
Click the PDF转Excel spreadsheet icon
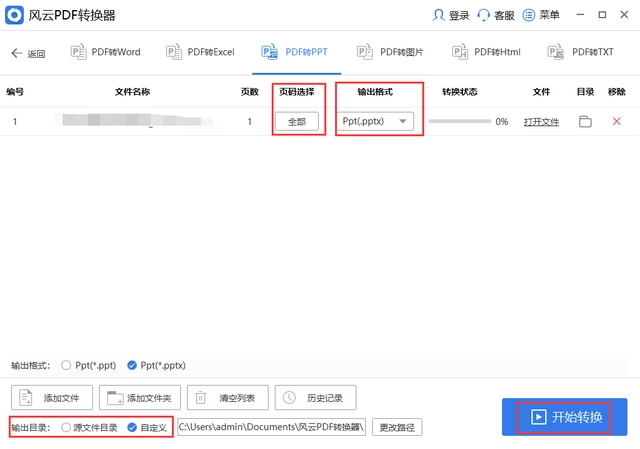click(x=174, y=52)
